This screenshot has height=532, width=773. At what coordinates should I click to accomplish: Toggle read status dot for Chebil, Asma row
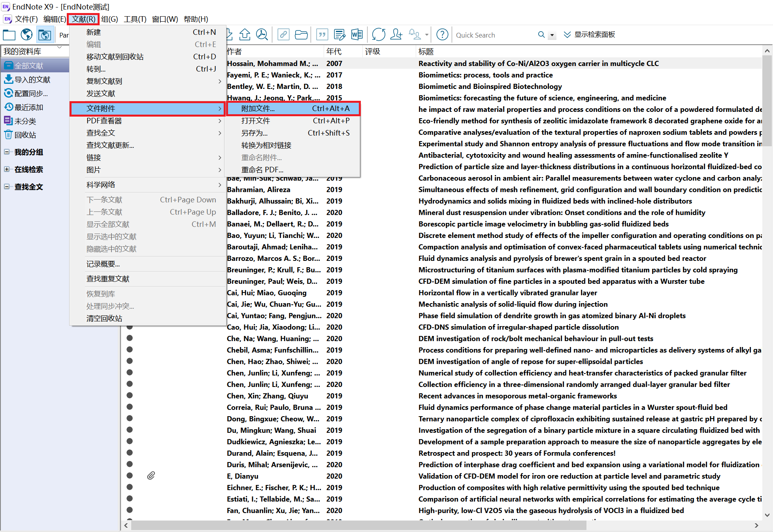tap(130, 350)
